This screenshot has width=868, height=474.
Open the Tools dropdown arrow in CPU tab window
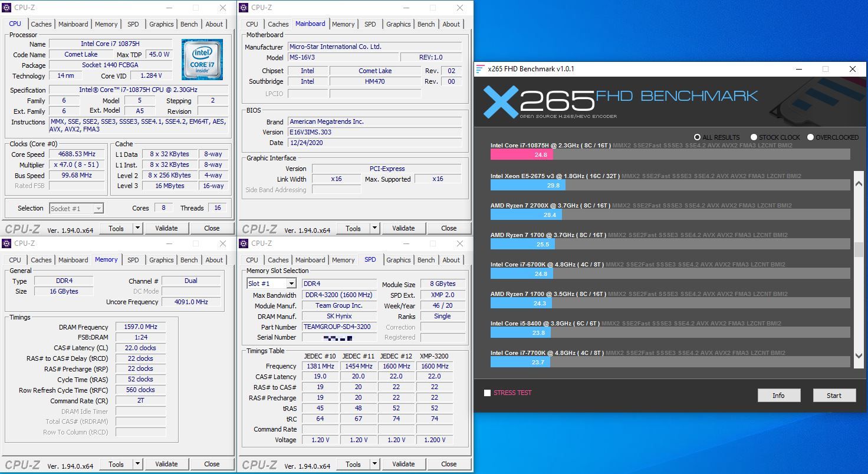[137, 228]
